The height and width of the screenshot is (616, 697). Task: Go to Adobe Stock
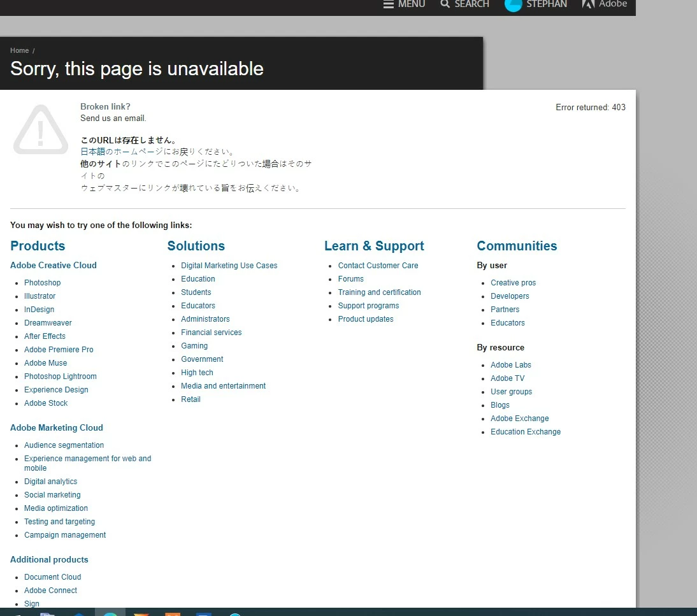46,403
